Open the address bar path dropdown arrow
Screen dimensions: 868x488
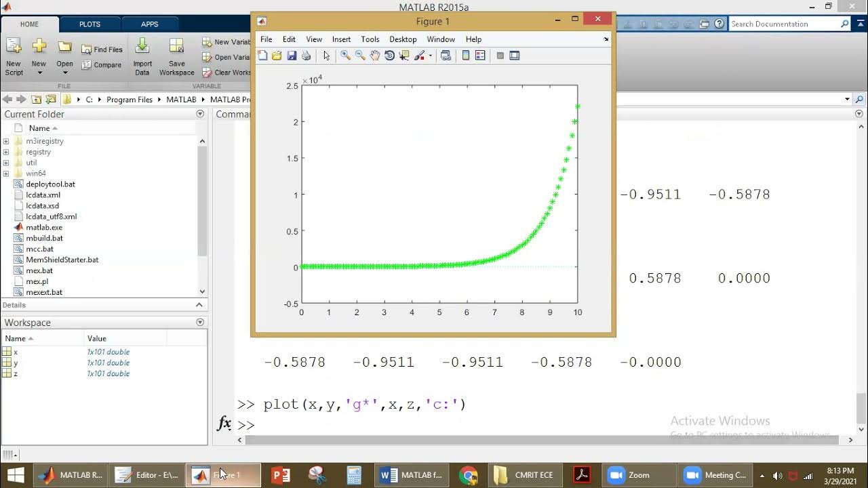click(x=847, y=99)
